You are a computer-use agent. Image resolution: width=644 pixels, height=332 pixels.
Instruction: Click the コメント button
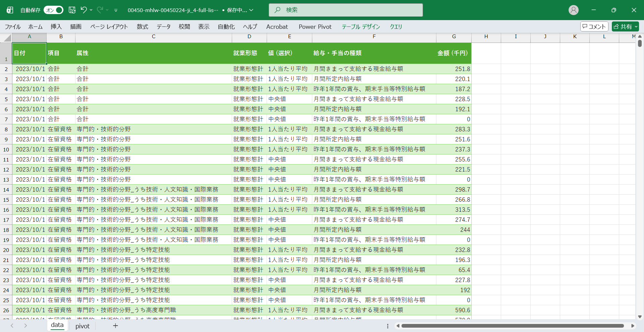[x=594, y=26]
